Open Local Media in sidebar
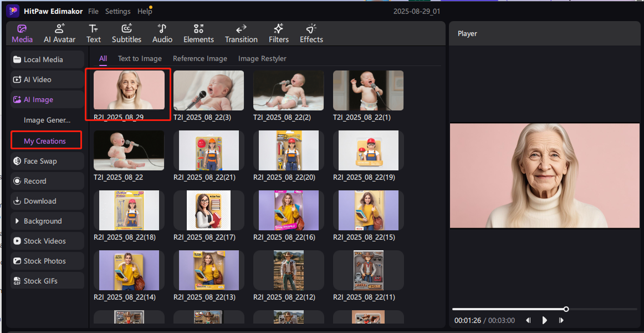 (47, 59)
